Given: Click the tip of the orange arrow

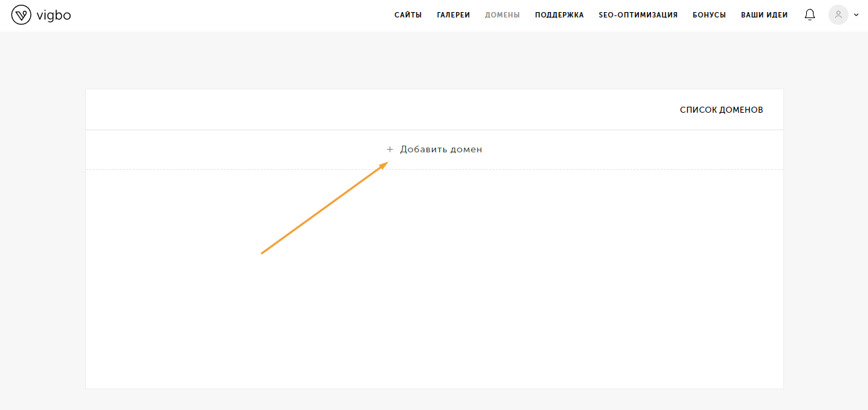Looking at the screenshot, I should click(x=387, y=163).
